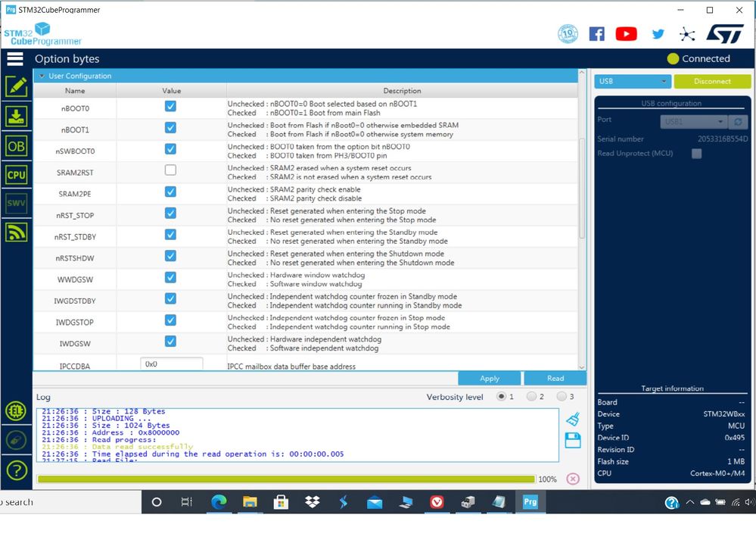756x543 pixels.
Task: Uncheck the WWDGSW option
Action: (170, 277)
